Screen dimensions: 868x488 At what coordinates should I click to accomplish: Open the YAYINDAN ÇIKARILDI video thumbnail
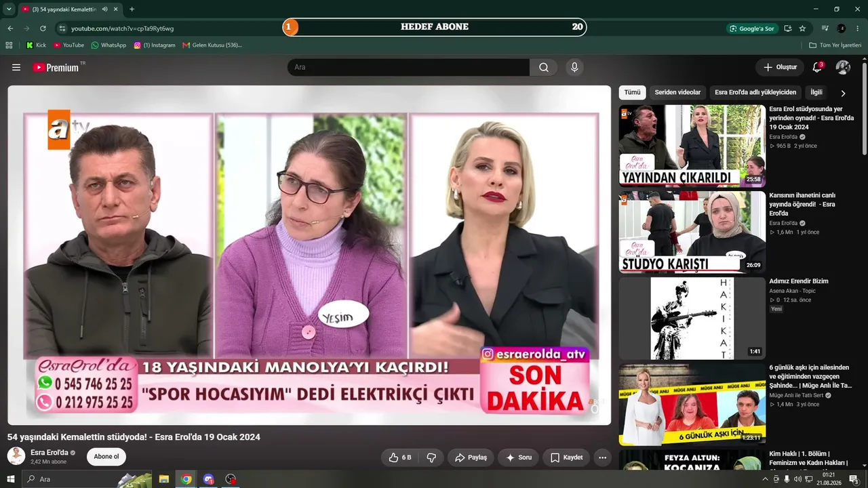tap(692, 146)
